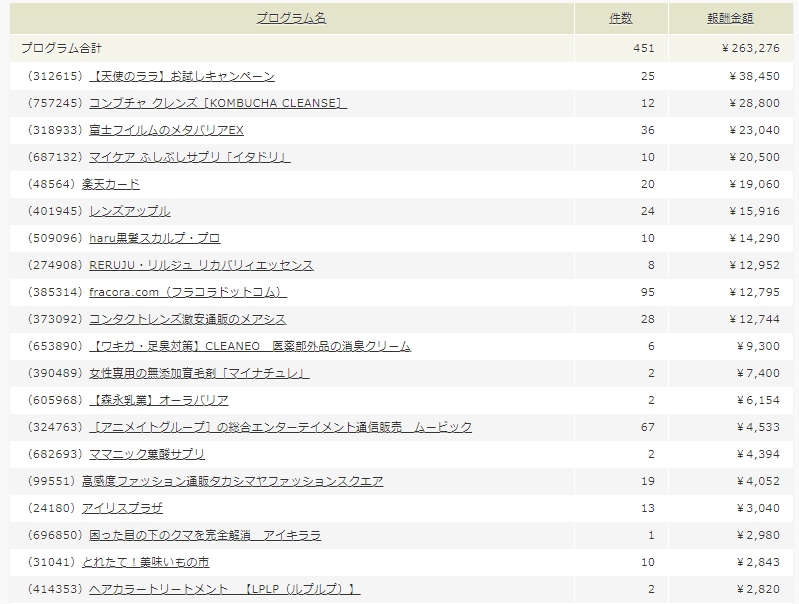Open アイリスプラザ program link
This screenshot has width=799, height=604.
[x=122, y=509]
